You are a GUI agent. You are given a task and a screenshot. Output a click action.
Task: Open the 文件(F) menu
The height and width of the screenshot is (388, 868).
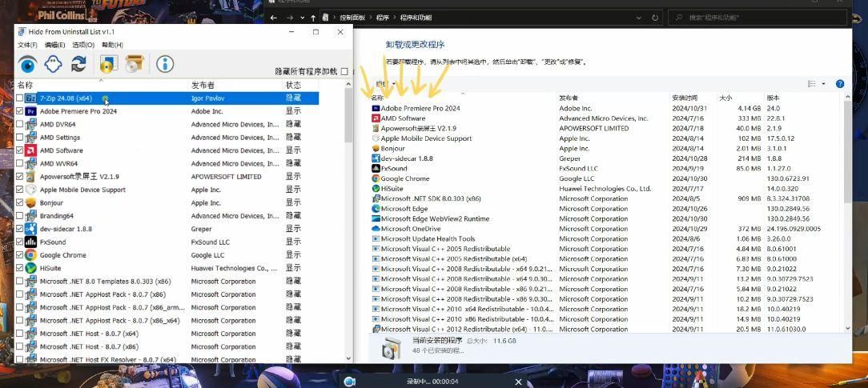(x=27, y=45)
